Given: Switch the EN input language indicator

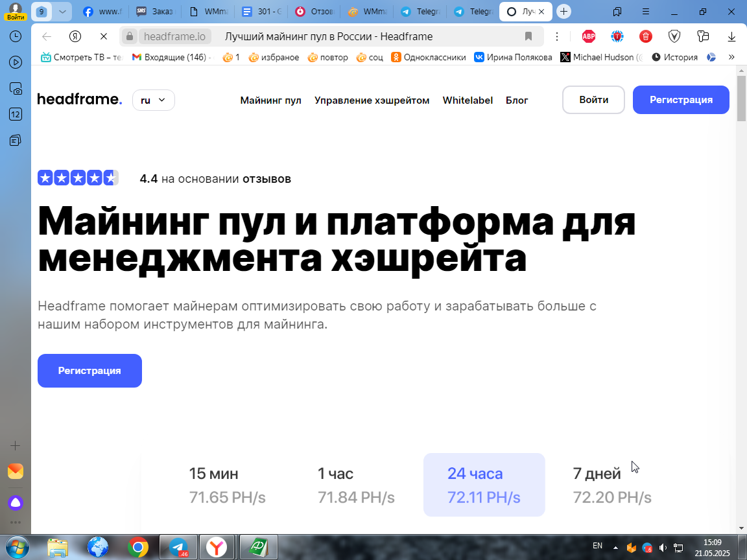Looking at the screenshot, I should pyautogui.click(x=597, y=546).
